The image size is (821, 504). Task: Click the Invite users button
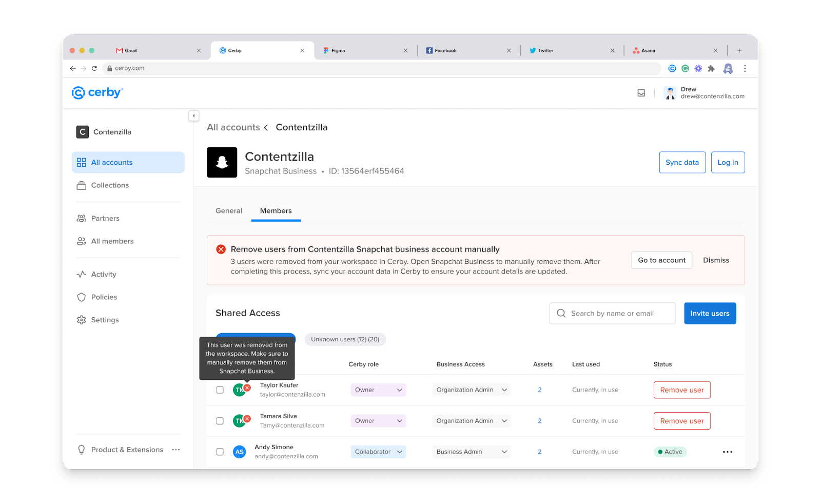tap(710, 314)
